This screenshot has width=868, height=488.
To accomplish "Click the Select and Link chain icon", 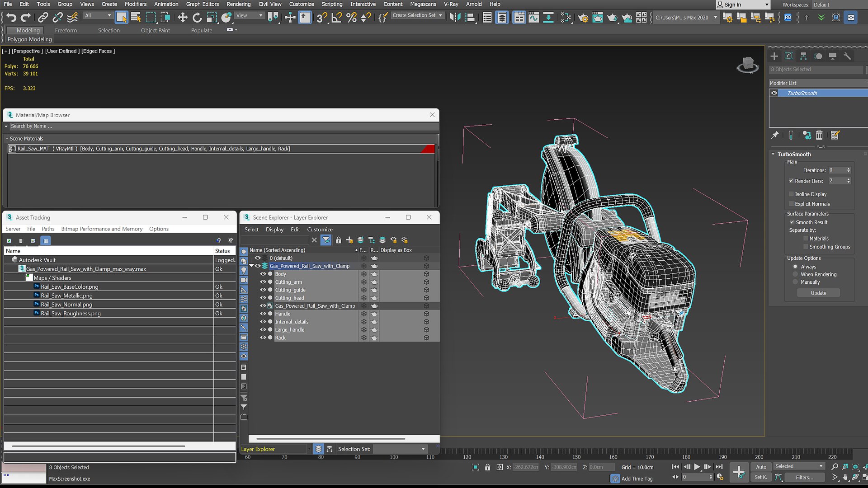I will coord(43,18).
